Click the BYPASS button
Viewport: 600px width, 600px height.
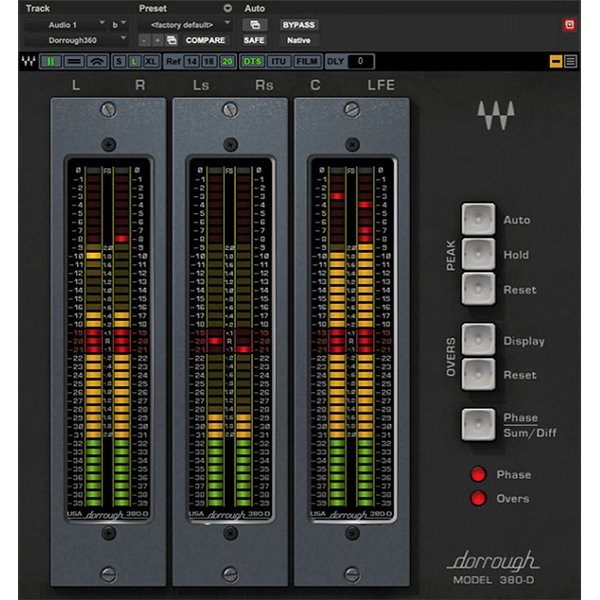[x=299, y=25]
